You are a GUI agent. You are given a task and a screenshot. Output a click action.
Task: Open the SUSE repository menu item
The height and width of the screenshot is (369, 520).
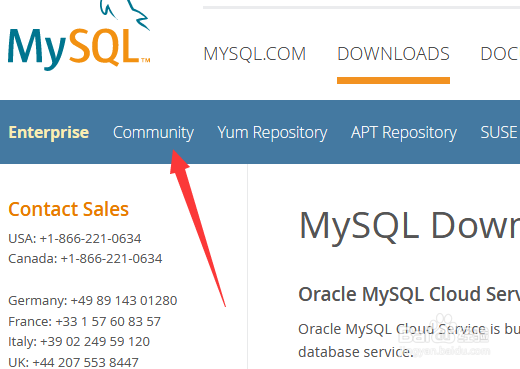coord(500,132)
